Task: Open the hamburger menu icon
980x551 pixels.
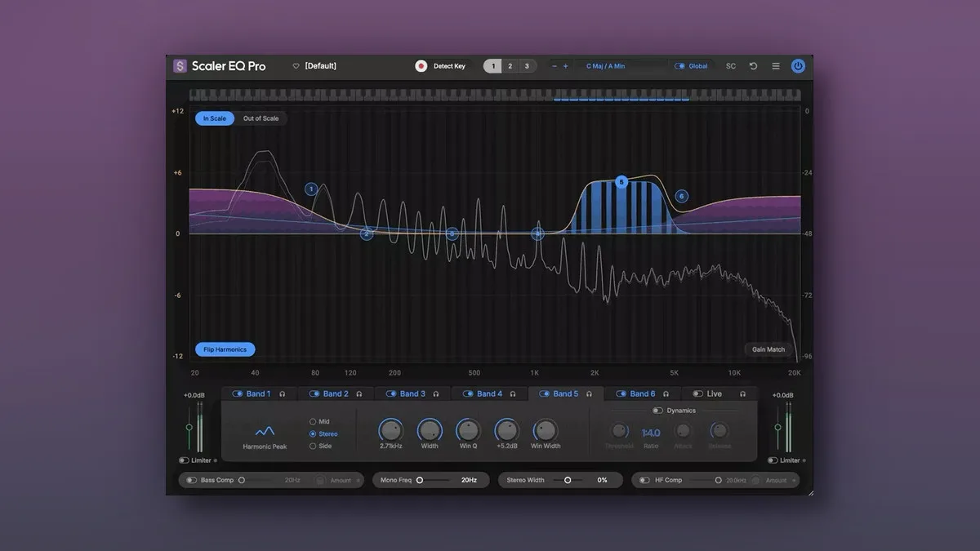Action: pyautogui.click(x=776, y=66)
